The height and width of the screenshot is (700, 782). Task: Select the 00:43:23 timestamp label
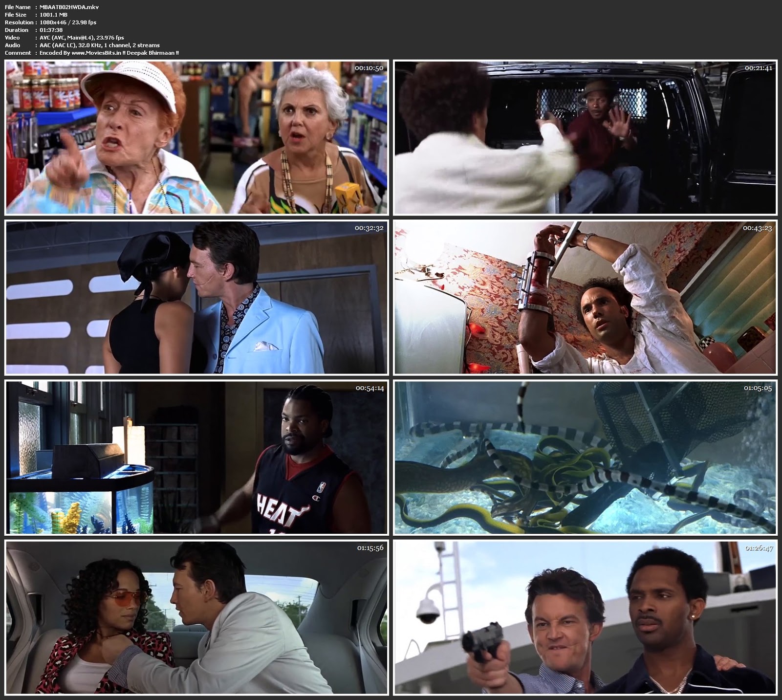(757, 228)
